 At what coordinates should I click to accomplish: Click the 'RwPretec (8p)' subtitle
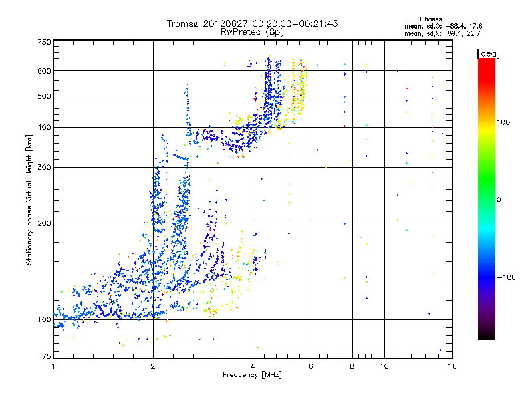click(x=253, y=32)
